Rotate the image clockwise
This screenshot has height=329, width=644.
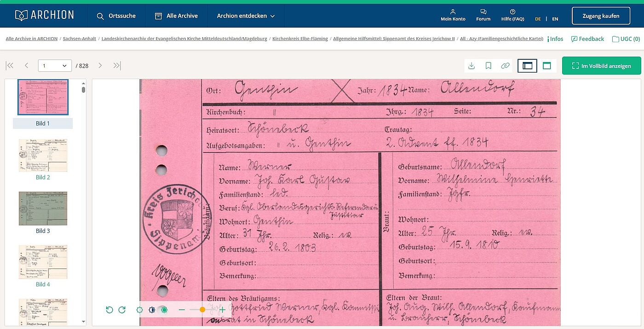click(122, 310)
